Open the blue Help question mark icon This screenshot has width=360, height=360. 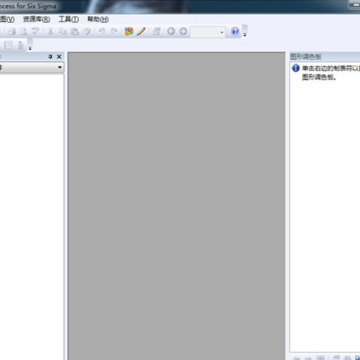235,32
